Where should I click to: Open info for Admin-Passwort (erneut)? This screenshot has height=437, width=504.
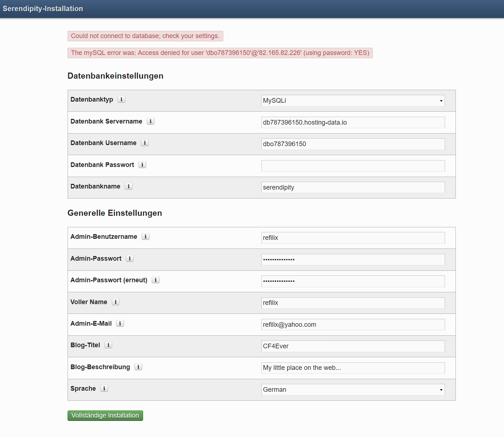156,280
